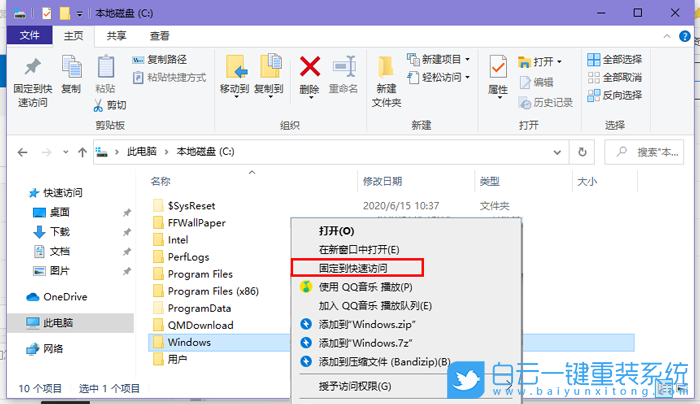This screenshot has height=404, width=700.
Task: Choose 固定到快速访问 in context menu
Action: tap(353, 268)
